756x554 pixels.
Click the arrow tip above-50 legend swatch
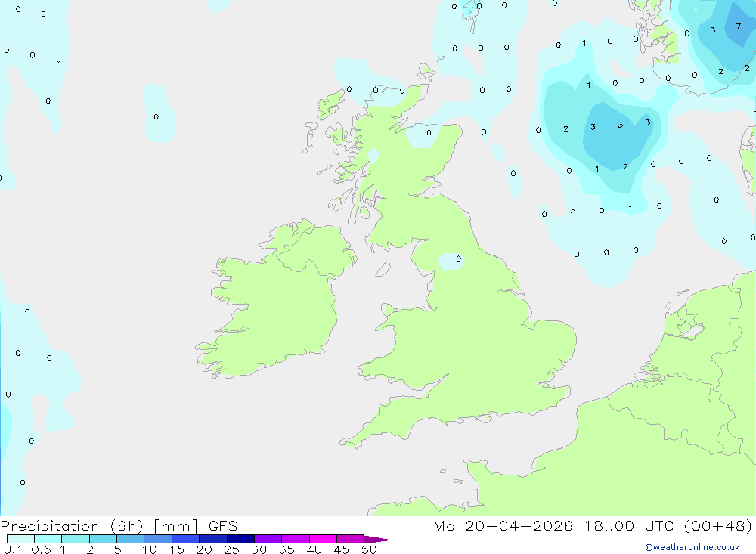[377, 540]
